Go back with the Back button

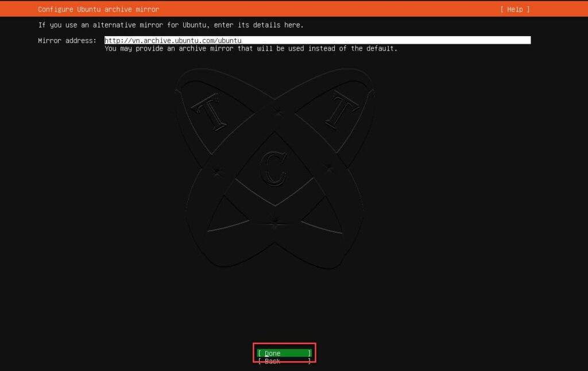point(285,361)
